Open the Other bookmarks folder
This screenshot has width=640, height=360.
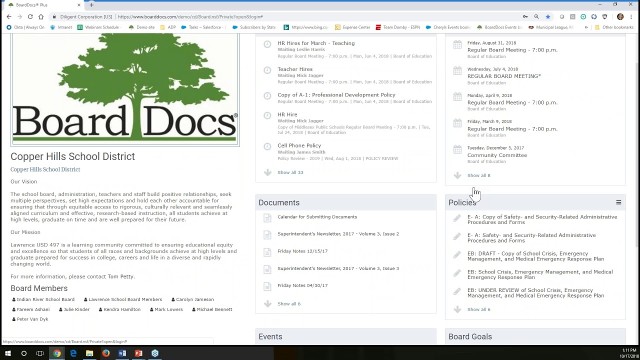coord(613,27)
